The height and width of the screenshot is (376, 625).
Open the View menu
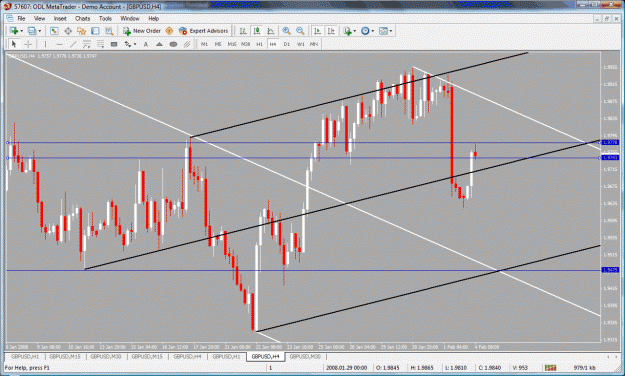click(x=39, y=18)
